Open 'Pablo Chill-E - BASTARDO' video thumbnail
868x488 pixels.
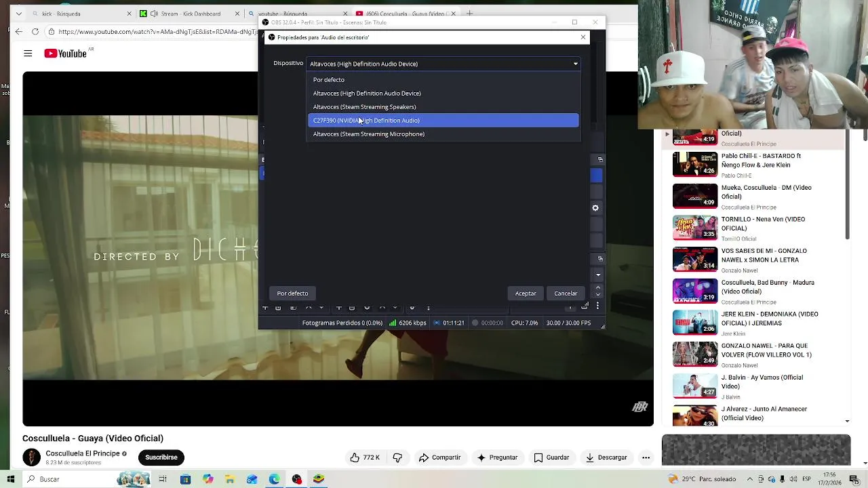tap(694, 164)
